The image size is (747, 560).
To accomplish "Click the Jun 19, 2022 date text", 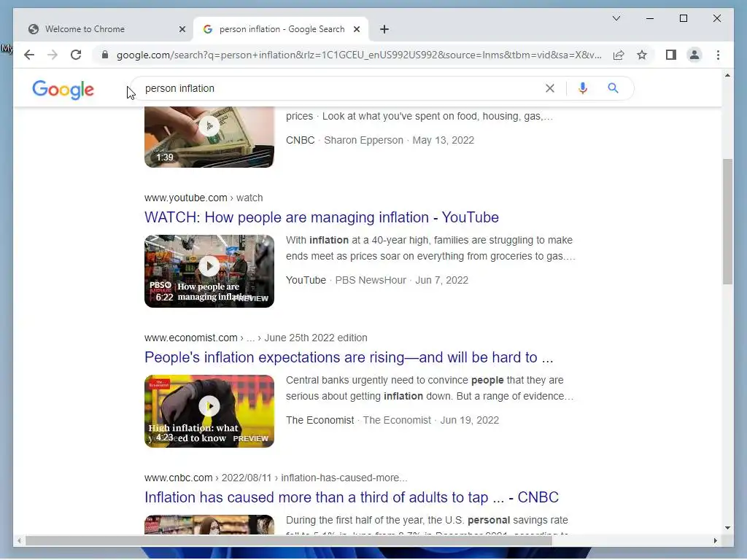I will [469, 420].
